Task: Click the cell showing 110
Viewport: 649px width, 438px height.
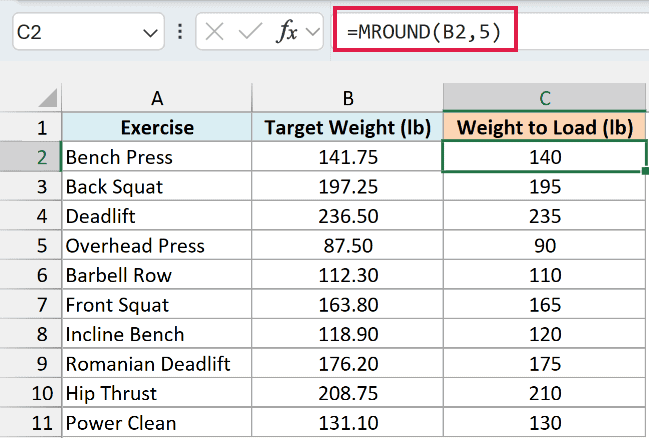Action: (545, 275)
